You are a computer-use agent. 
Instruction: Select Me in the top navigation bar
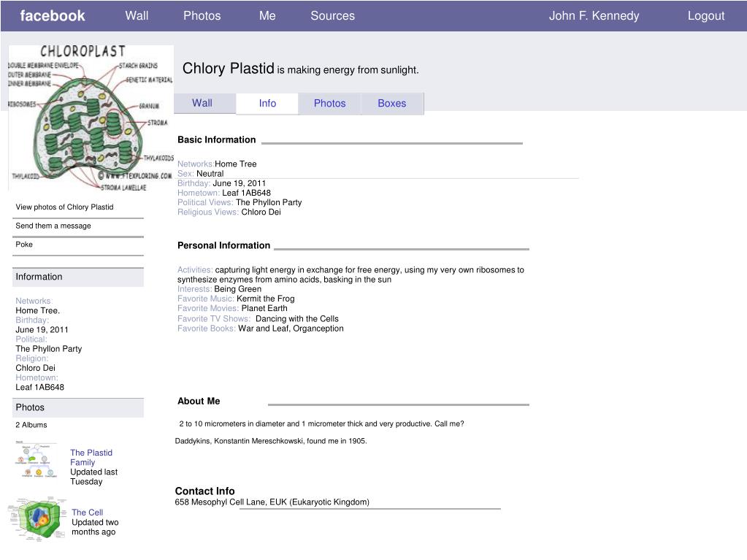tap(267, 16)
